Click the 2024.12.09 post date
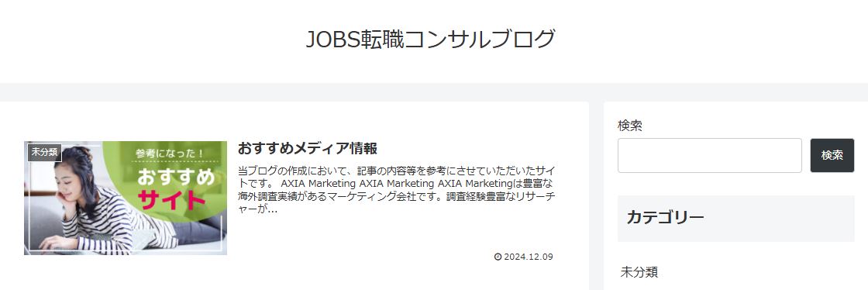868x290 pixels. point(528,257)
